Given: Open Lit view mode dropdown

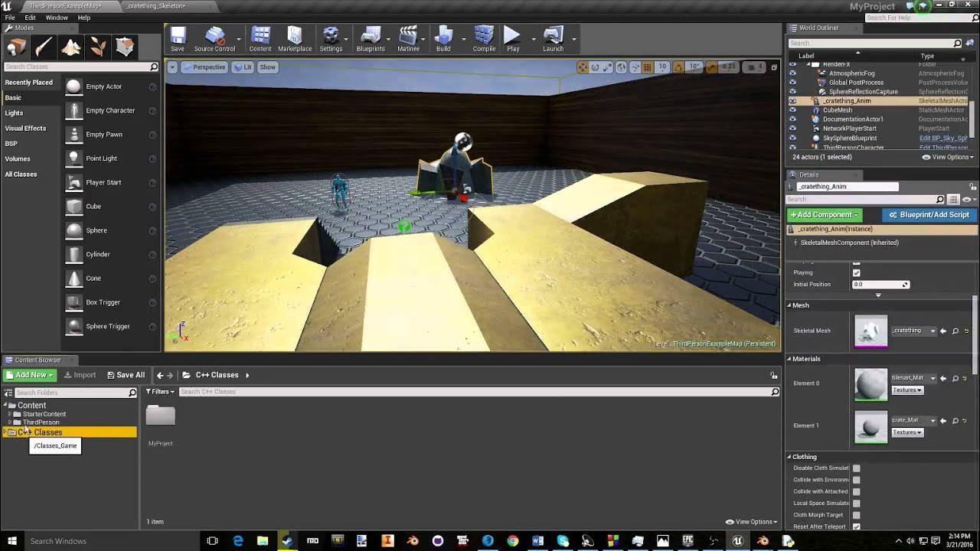Looking at the screenshot, I should [243, 67].
